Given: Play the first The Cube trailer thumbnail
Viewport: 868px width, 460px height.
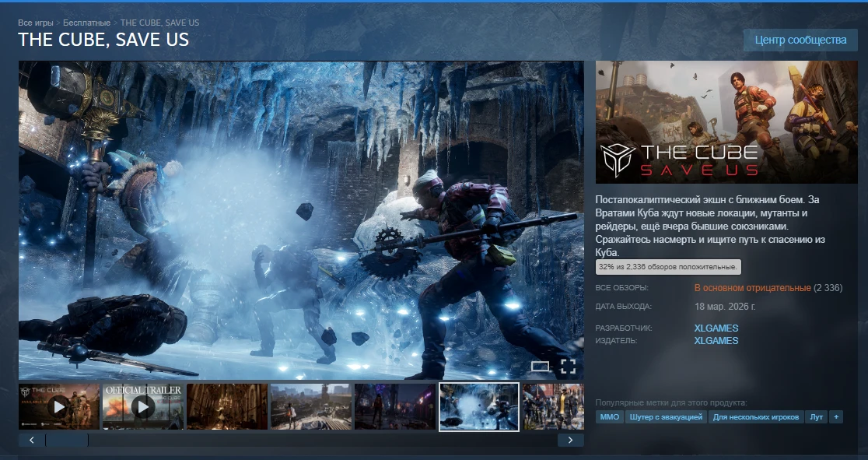Looking at the screenshot, I should click(59, 406).
